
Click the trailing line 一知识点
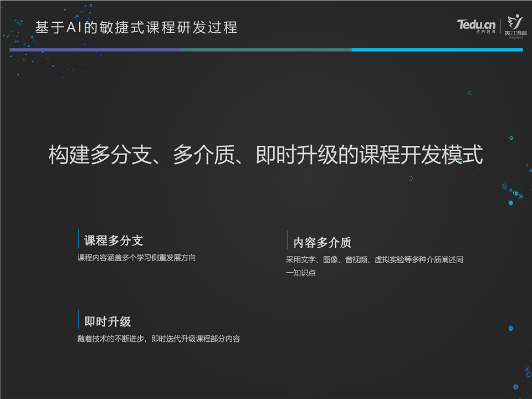(300, 273)
